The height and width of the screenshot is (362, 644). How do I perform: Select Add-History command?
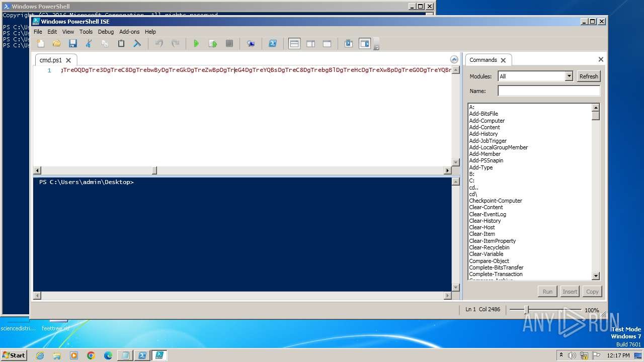click(484, 134)
